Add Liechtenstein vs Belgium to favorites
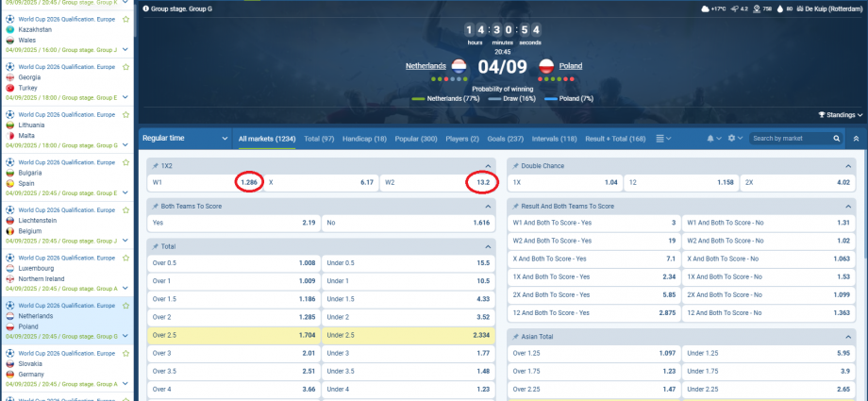 pyautogui.click(x=125, y=210)
